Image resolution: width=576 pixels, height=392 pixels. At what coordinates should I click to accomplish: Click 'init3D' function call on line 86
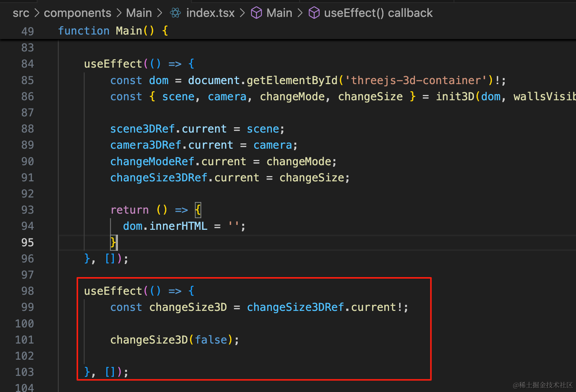455,96
